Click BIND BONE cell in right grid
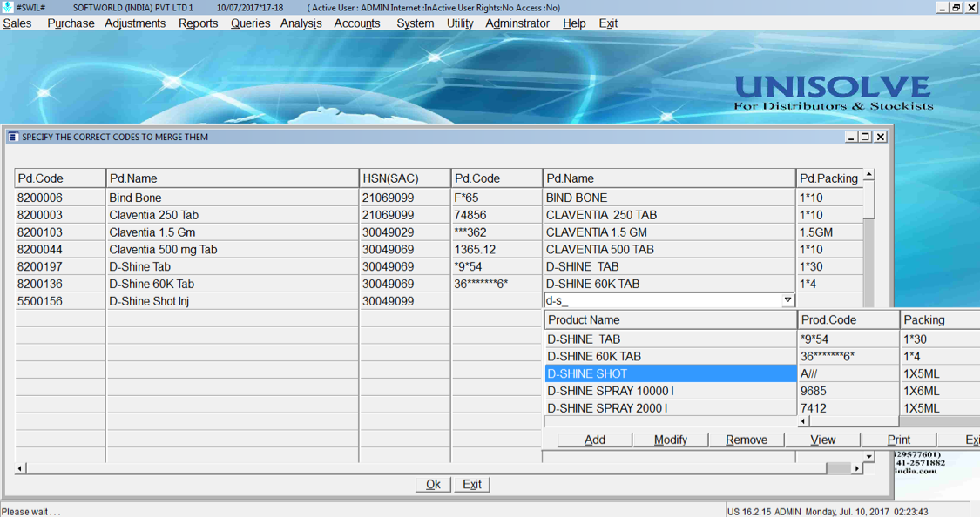 (669, 198)
